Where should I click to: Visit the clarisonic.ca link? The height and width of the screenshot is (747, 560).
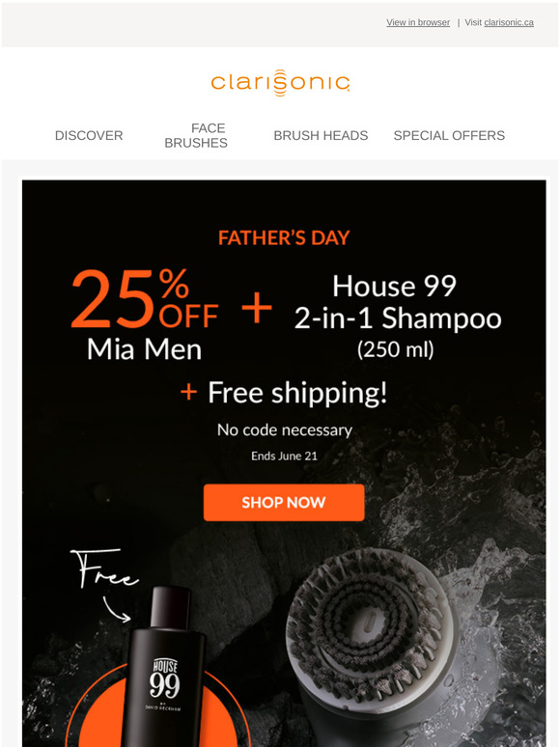coord(509,22)
